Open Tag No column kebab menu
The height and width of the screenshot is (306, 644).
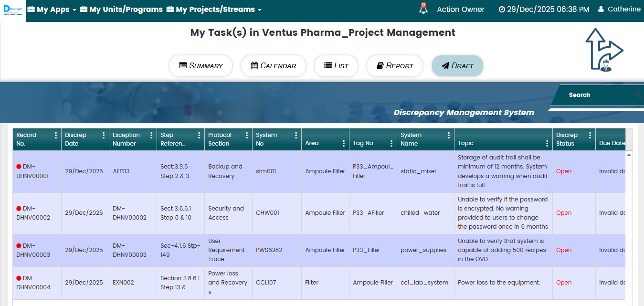coord(391,143)
